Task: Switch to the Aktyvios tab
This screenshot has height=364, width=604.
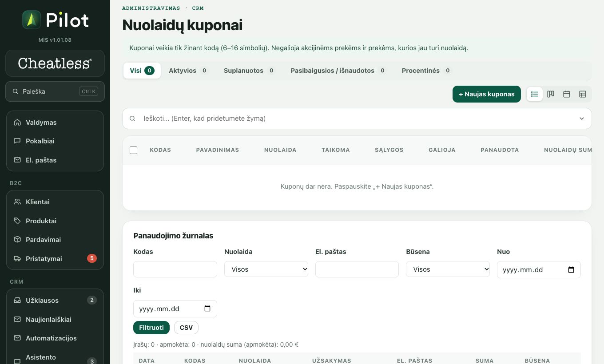Action: click(x=189, y=71)
